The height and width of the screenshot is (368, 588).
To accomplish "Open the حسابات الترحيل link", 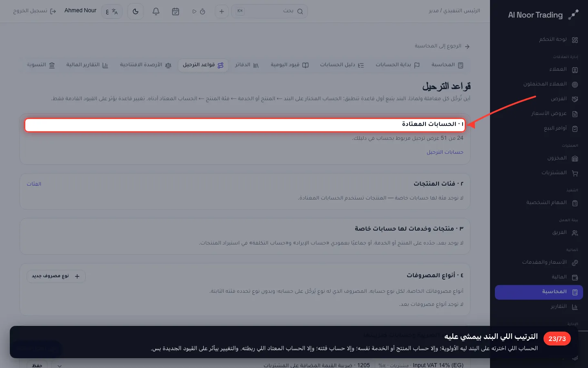I will point(445,152).
